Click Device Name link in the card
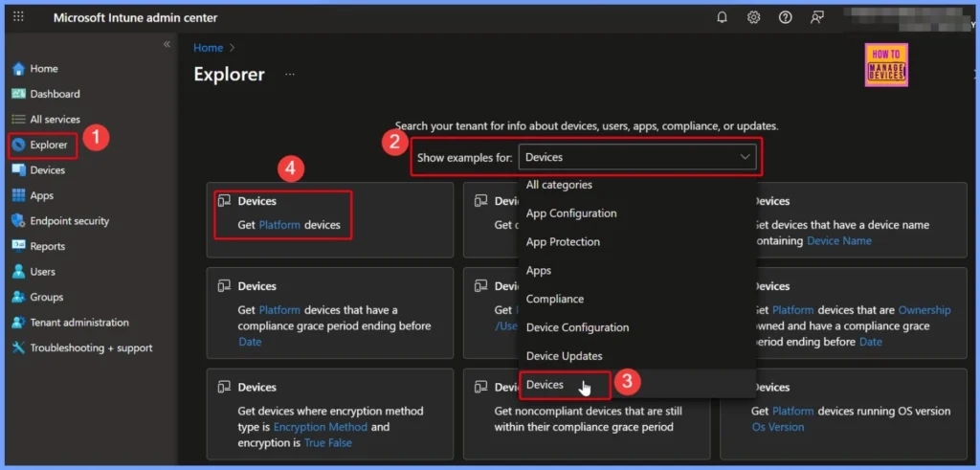980x470 pixels. (838, 240)
